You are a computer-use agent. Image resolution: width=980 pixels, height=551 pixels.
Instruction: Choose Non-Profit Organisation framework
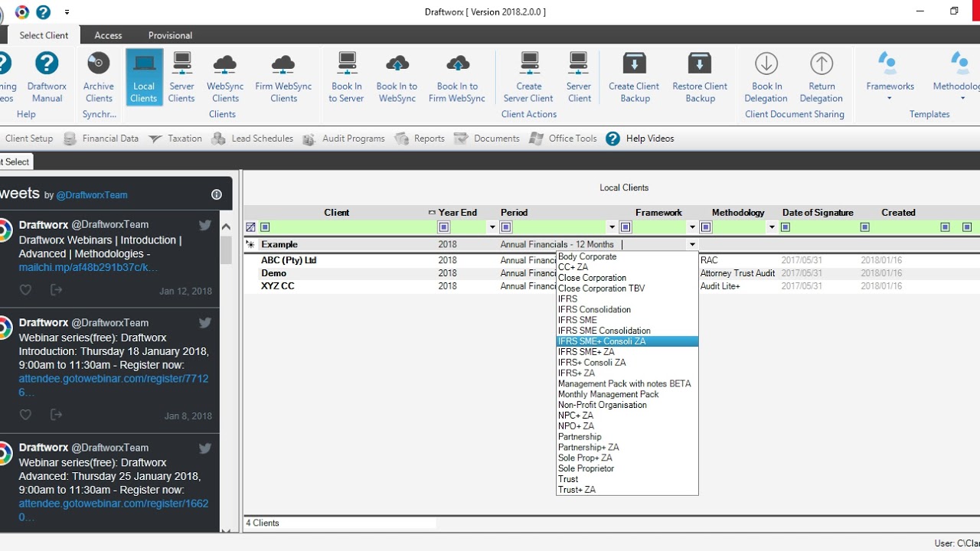coord(627,405)
